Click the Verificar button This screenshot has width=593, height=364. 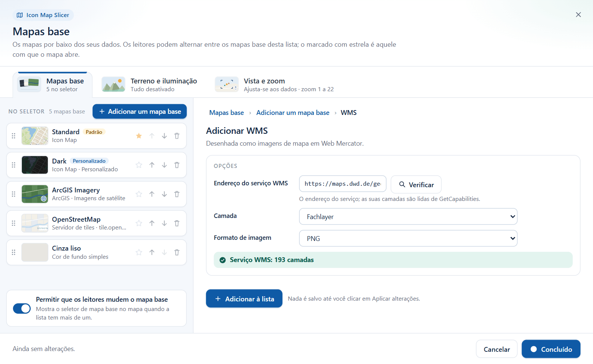coord(416,185)
